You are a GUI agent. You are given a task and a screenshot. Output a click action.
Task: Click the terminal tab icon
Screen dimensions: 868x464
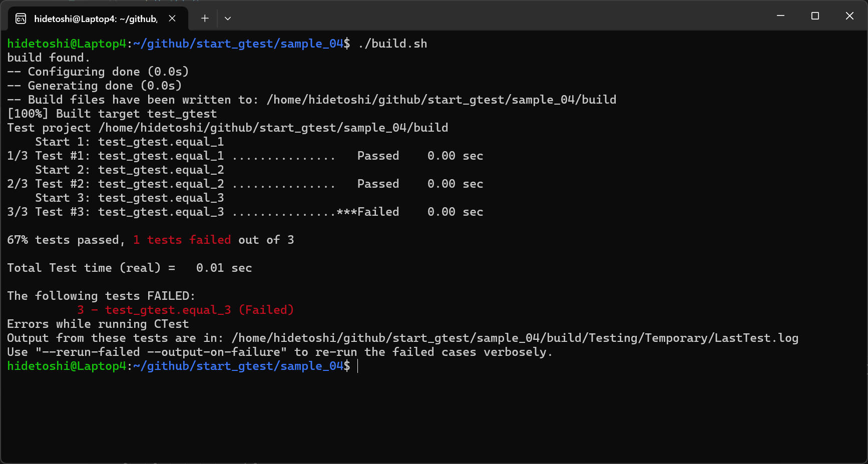click(21, 19)
